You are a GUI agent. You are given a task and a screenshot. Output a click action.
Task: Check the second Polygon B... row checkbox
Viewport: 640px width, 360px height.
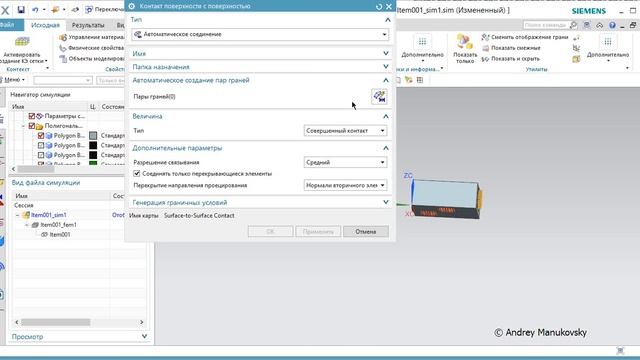tap(41, 145)
